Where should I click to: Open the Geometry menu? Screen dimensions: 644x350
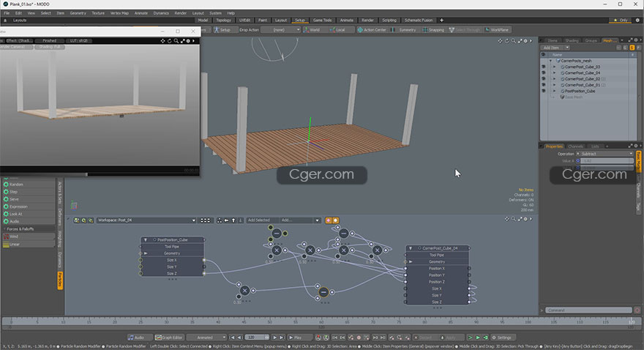click(78, 13)
